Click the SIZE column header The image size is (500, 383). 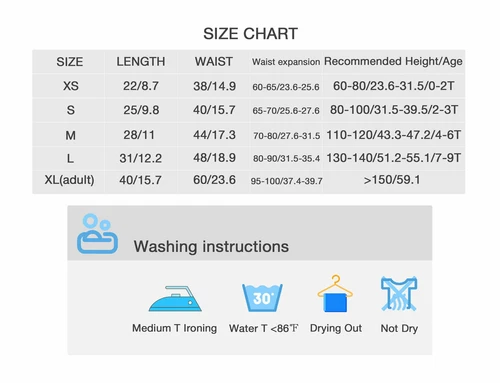pyautogui.click(x=69, y=62)
